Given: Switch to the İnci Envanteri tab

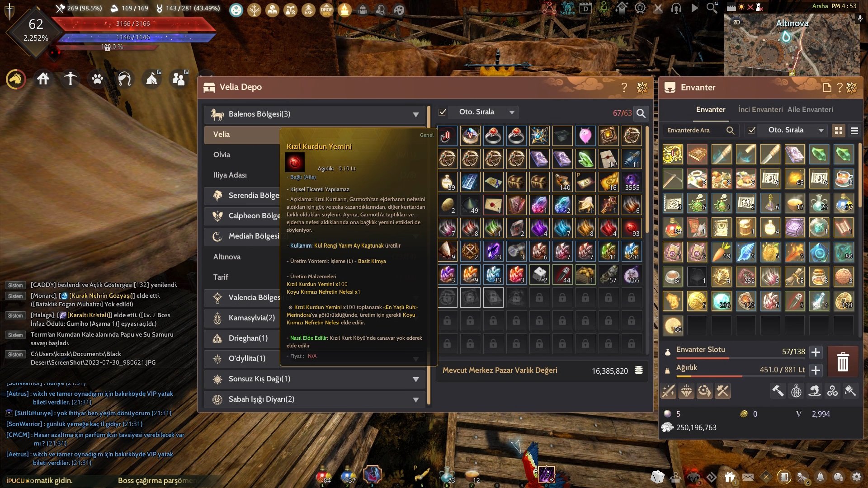Looking at the screenshot, I should tap(760, 109).
